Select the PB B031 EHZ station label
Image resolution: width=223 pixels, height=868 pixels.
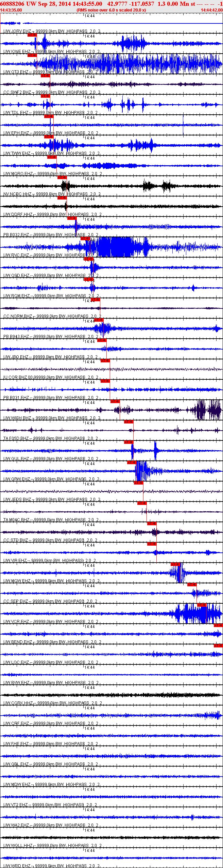51,398
